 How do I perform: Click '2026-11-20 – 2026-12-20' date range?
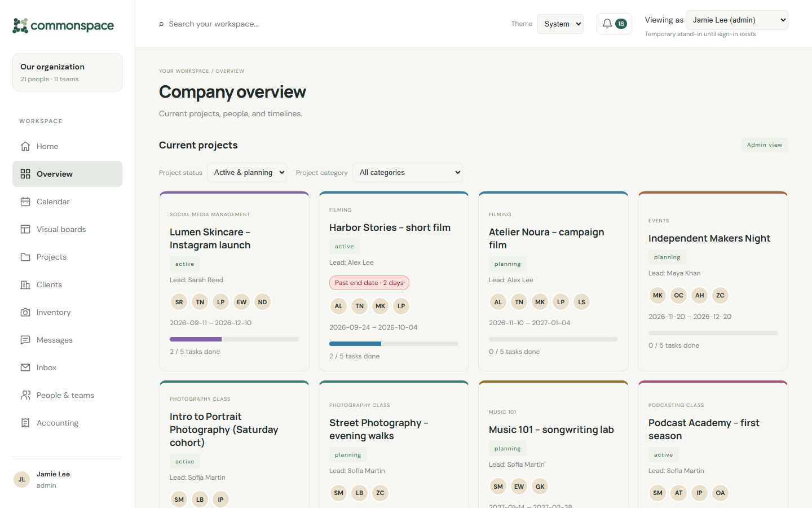pos(690,317)
